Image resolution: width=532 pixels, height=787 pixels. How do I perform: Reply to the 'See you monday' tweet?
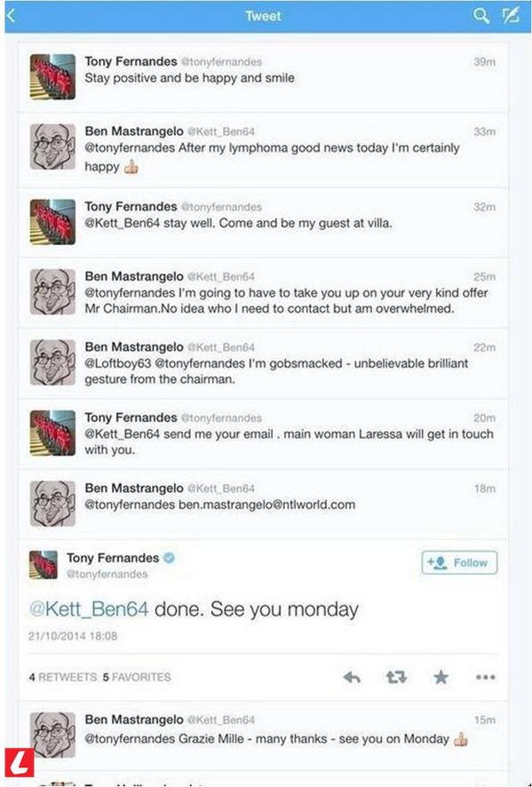(x=352, y=677)
